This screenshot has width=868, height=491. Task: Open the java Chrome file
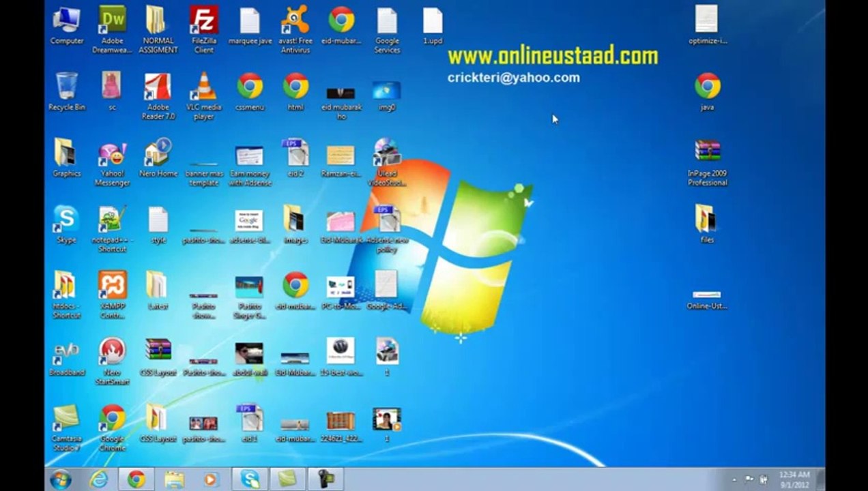click(707, 91)
